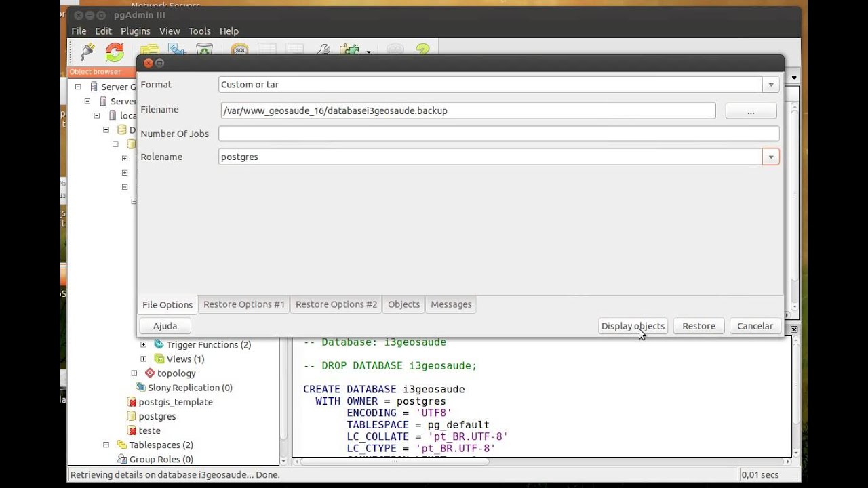Open the View menu
868x488 pixels.
pos(170,31)
